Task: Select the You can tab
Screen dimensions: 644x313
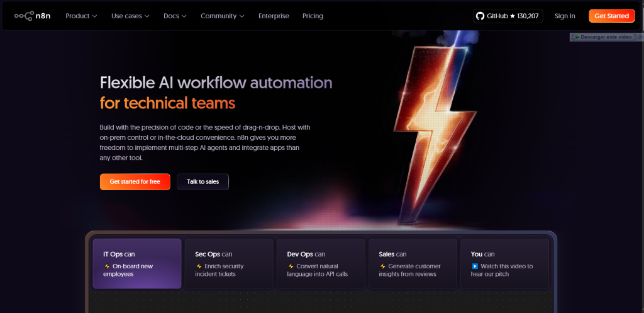Action: 505,264
